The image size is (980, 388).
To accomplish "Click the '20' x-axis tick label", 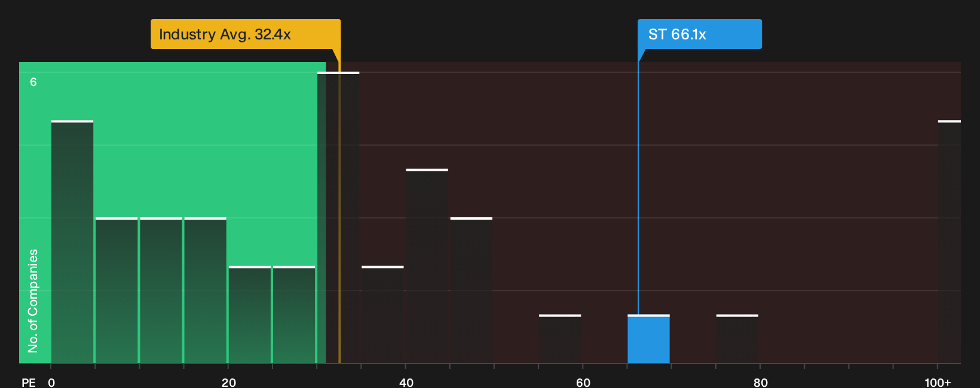I will tap(229, 383).
